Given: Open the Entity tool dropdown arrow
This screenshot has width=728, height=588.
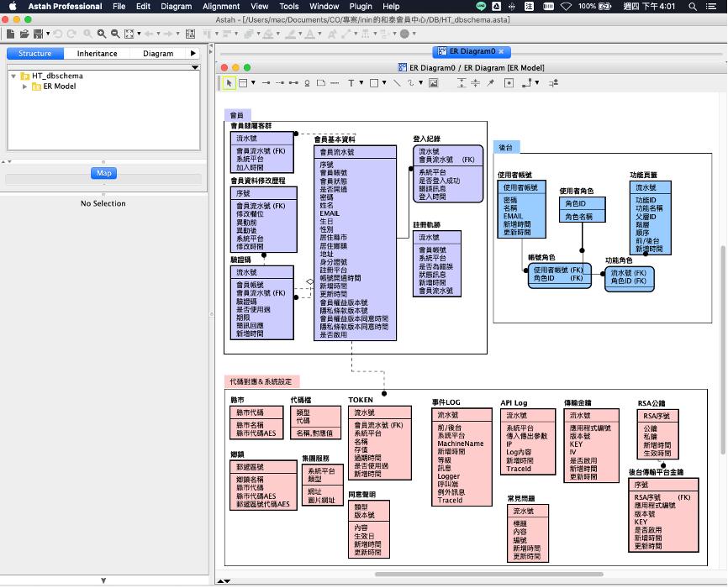Looking at the screenshot, I should coord(253,83).
